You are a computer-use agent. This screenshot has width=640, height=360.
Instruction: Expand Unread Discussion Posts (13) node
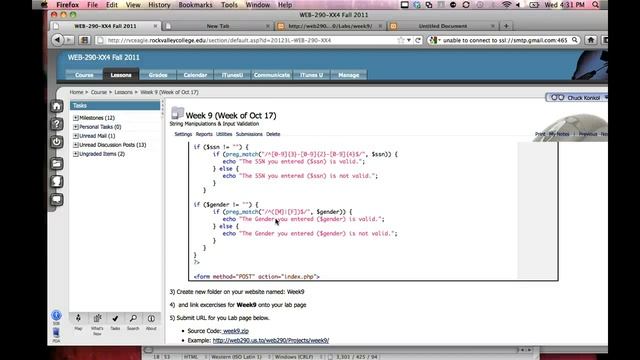(76, 144)
